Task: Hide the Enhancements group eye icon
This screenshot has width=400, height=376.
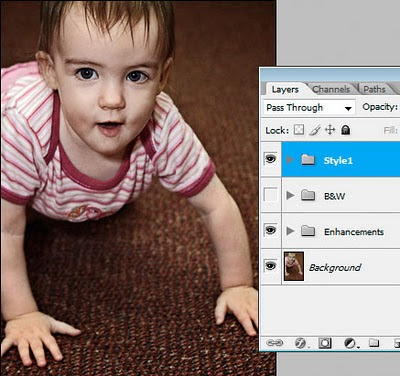Action: (270, 230)
